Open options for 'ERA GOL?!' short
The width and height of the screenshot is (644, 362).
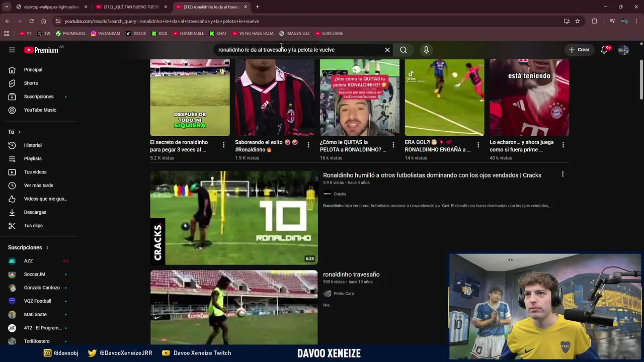click(478, 145)
